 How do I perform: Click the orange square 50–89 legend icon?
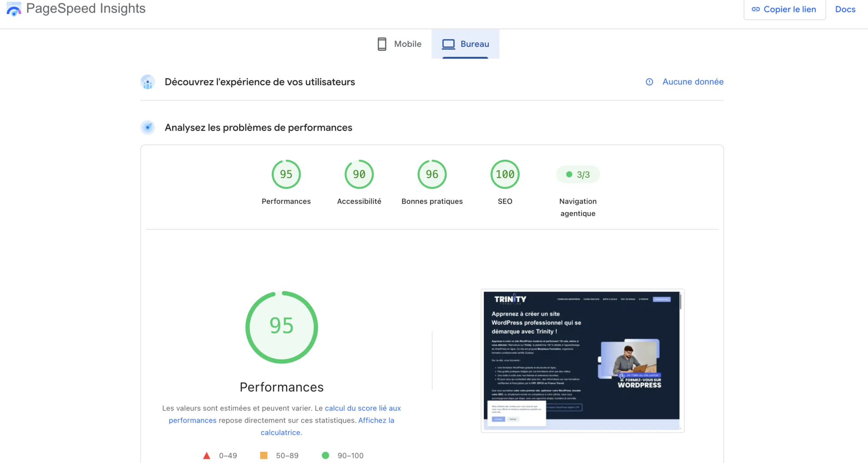[x=263, y=455]
